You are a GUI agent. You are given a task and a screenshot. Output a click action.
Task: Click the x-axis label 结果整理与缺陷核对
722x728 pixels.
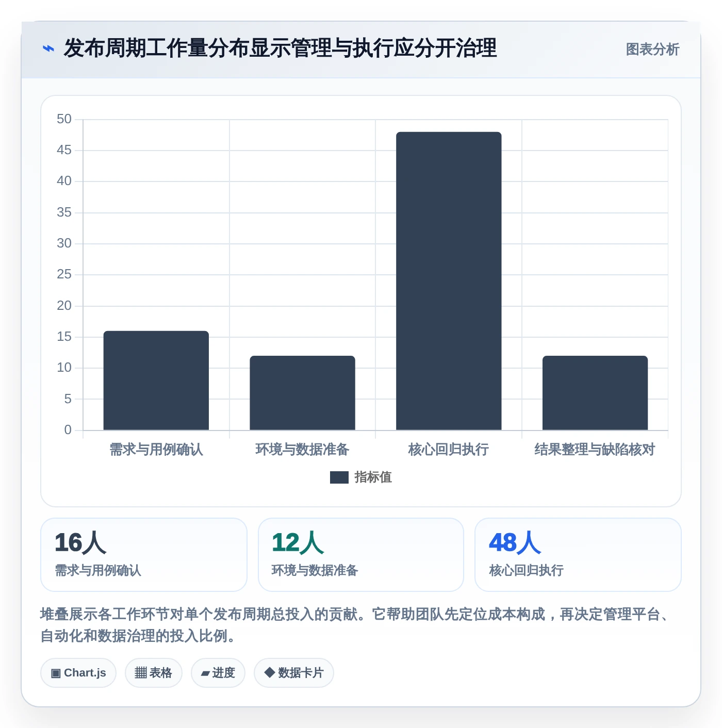pos(595,450)
